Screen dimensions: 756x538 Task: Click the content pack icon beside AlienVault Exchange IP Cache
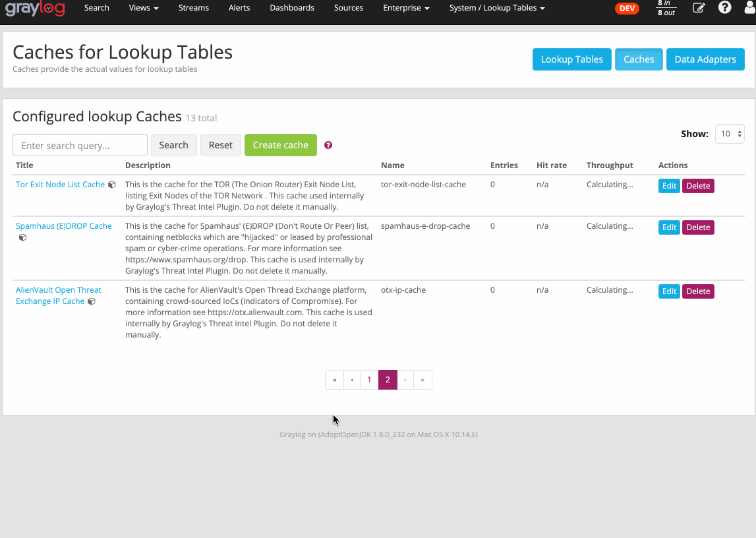click(x=91, y=301)
